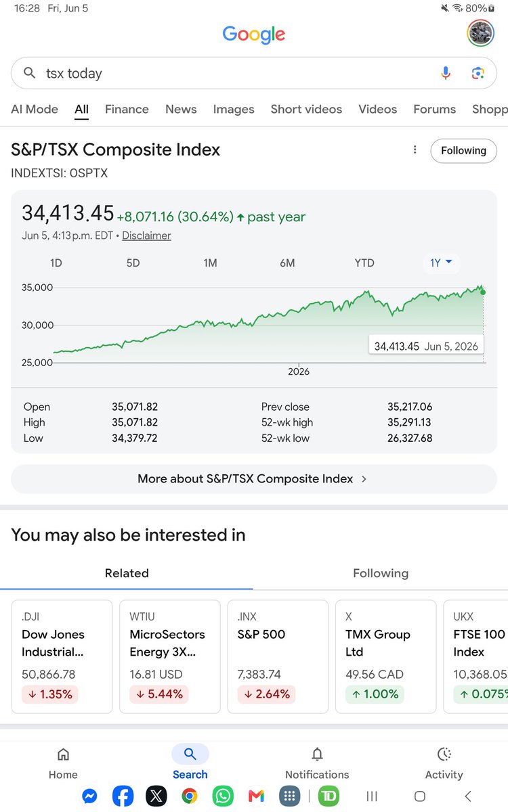Toggle the Following button for the index

click(463, 150)
